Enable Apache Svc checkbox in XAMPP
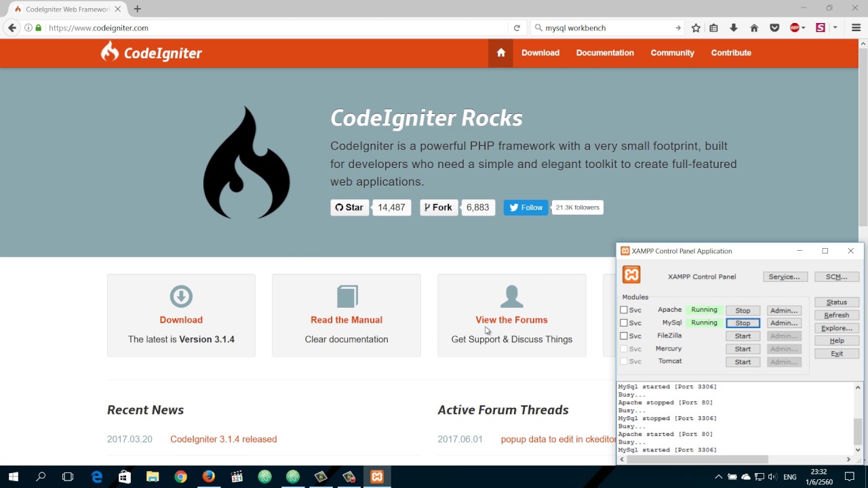This screenshot has height=488, width=868. (x=624, y=310)
